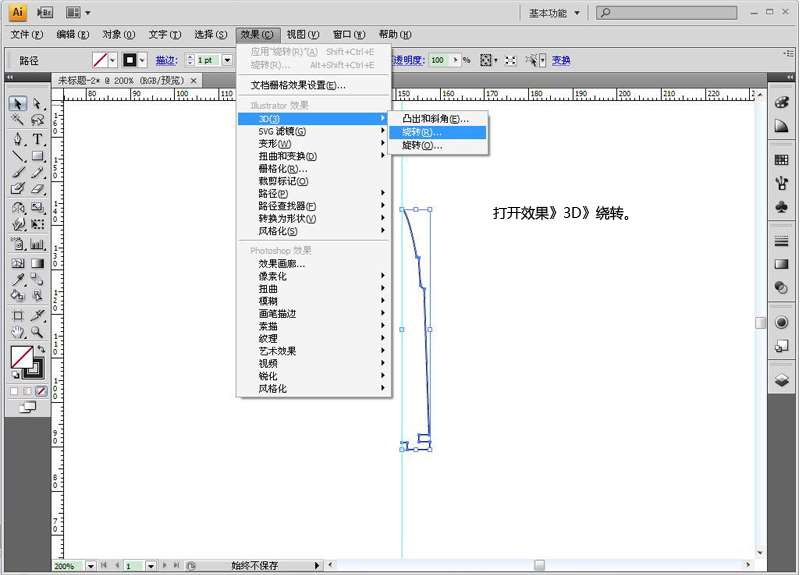Click the 描边 stroke link in control bar
The width and height of the screenshot is (800, 575).
[x=166, y=60]
